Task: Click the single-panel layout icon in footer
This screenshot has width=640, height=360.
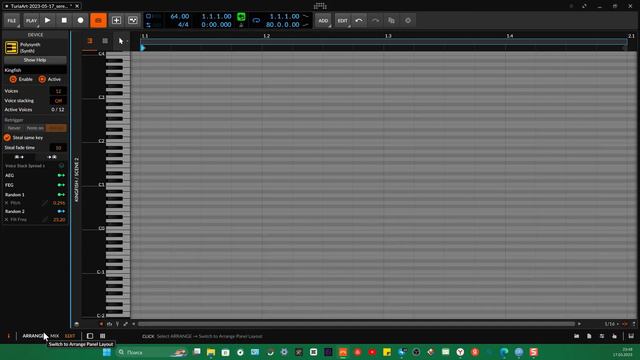Action: 90,336
